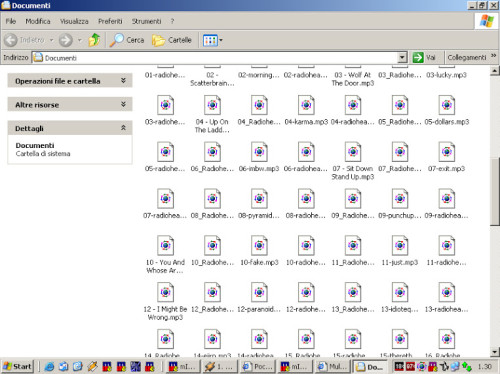Select the 11-just.mp3 file icon
The width and height of the screenshot is (500, 374).
pyautogui.click(x=400, y=246)
